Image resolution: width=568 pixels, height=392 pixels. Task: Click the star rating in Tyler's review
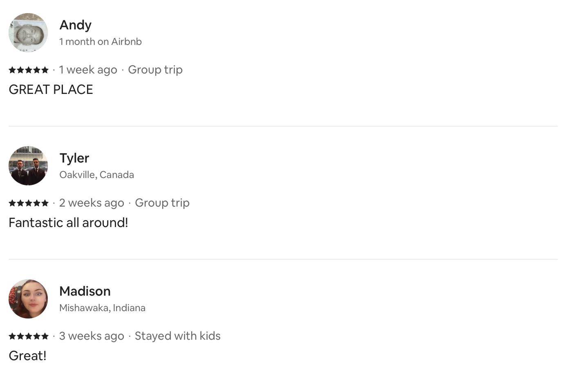coord(29,203)
